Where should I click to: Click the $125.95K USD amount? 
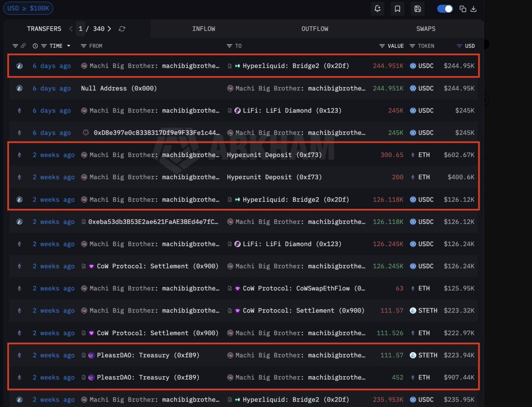pos(459,288)
